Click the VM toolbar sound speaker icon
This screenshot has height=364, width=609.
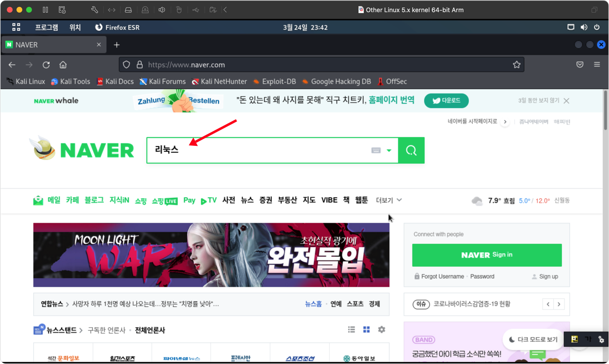coord(162,10)
